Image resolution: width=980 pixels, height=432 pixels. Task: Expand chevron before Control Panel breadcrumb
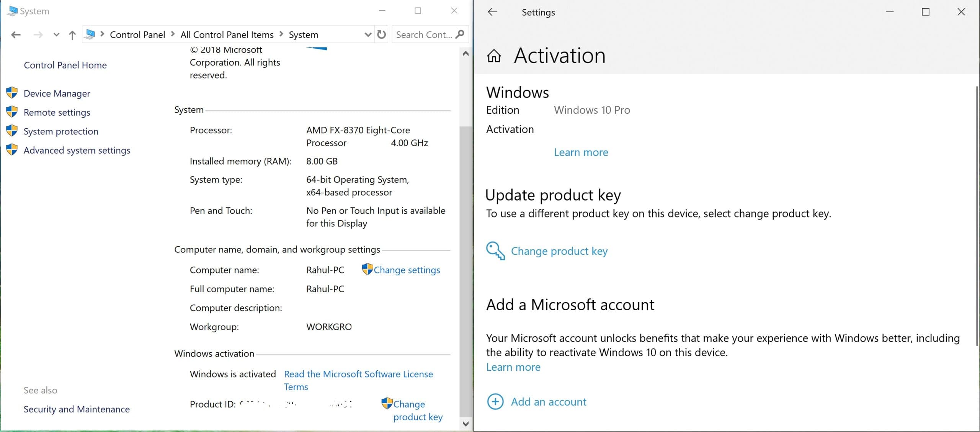(102, 34)
